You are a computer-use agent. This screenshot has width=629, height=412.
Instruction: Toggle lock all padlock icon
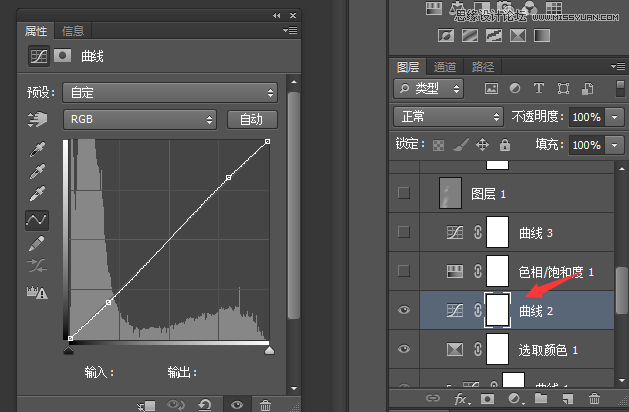click(x=505, y=144)
